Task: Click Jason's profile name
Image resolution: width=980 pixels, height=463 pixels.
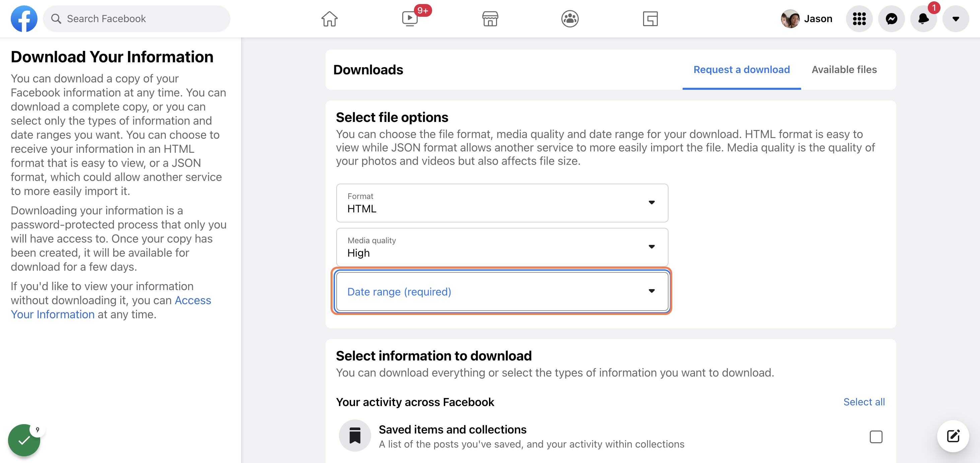Action: [818, 19]
